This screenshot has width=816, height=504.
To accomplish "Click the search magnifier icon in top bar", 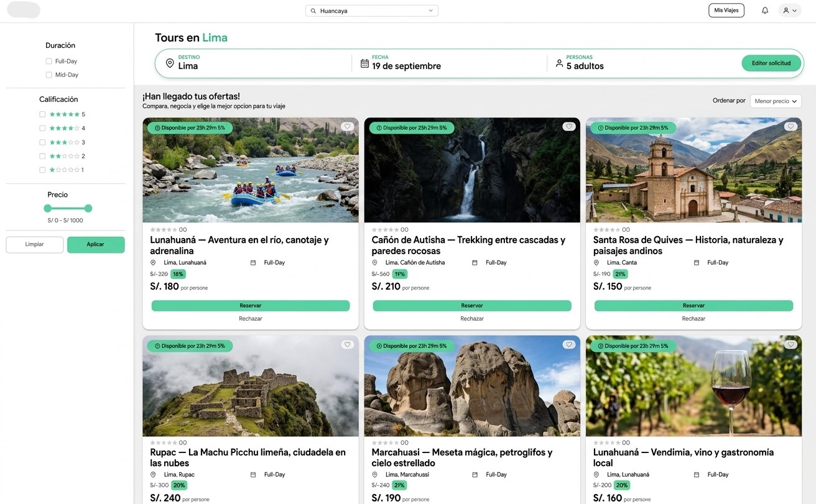I will (313, 11).
